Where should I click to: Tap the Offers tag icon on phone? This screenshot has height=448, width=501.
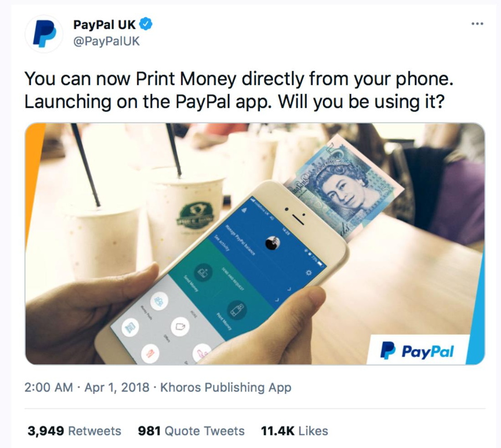click(x=180, y=326)
